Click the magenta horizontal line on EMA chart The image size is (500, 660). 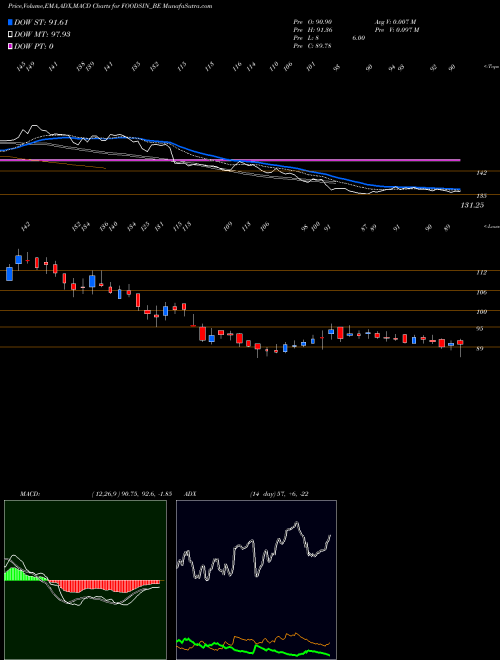point(230,160)
